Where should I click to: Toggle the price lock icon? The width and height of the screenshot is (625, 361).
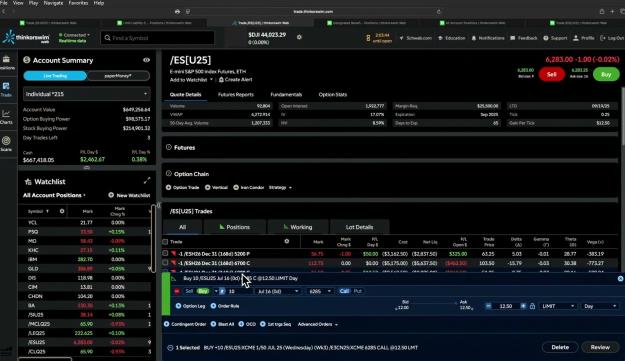coord(532,306)
